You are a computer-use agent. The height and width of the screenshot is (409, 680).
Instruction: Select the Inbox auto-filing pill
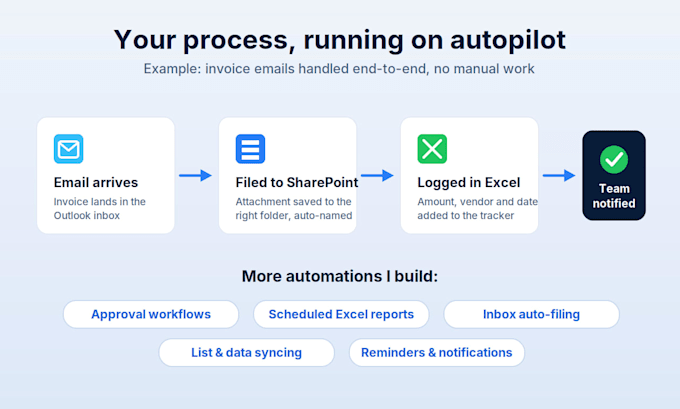tap(531, 314)
